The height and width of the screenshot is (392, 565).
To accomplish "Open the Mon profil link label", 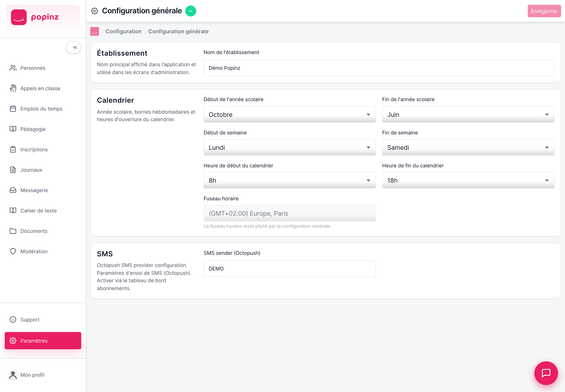I will pos(32,375).
